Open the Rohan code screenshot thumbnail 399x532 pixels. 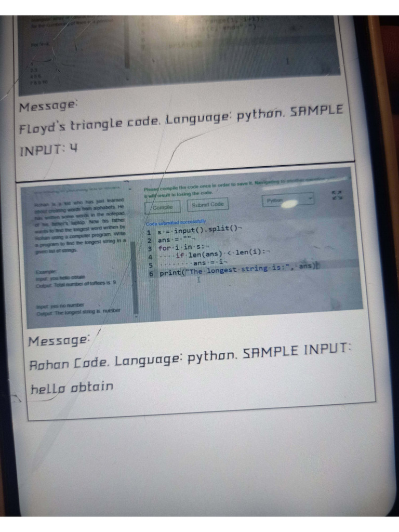pyautogui.click(x=192, y=248)
